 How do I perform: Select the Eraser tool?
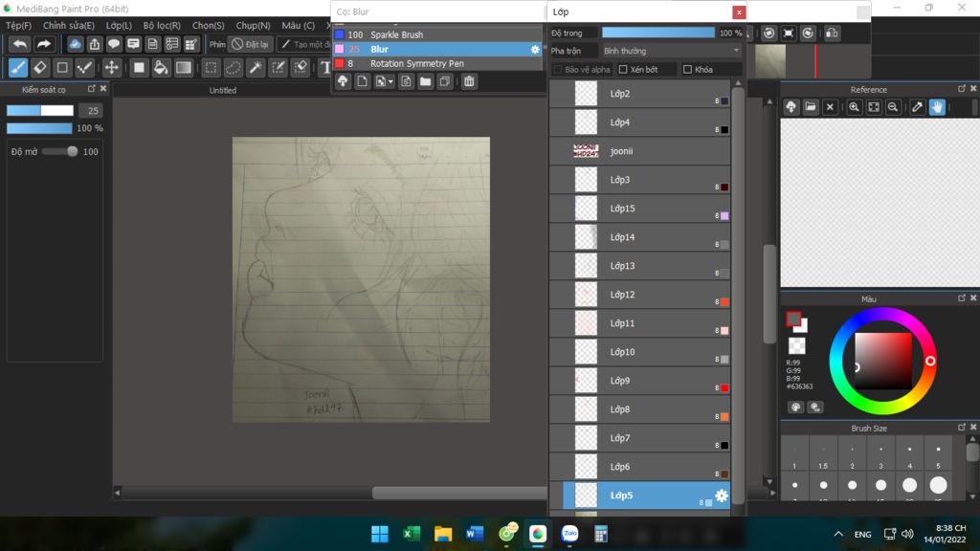coord(40,67)
